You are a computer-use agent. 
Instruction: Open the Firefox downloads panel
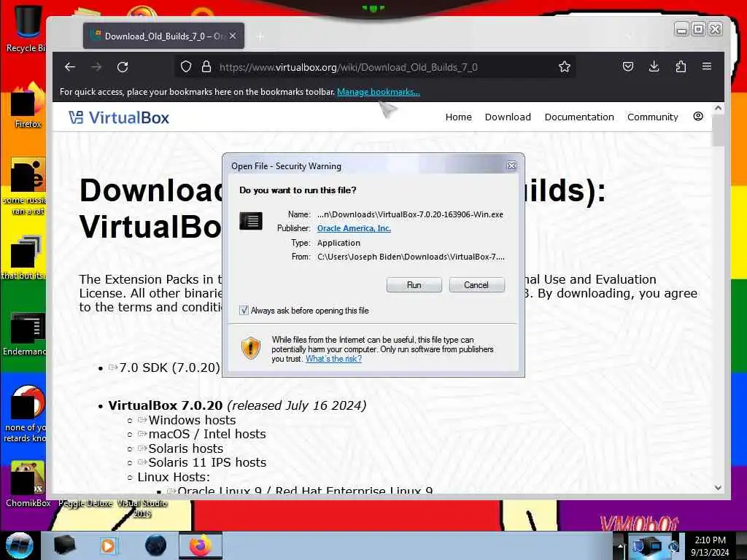(x=654, y=66)
